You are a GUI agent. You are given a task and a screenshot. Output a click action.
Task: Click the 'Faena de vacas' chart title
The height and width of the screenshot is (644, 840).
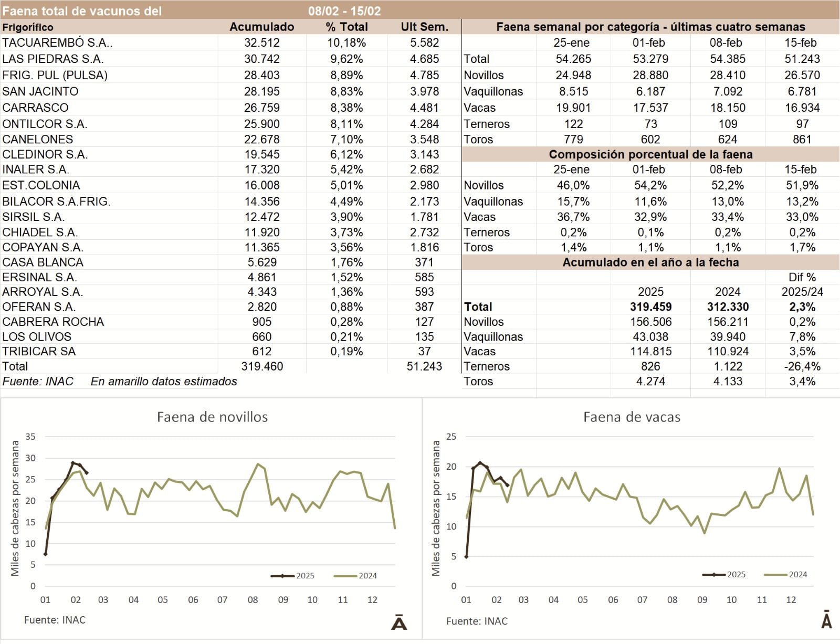tap(632, 417)
